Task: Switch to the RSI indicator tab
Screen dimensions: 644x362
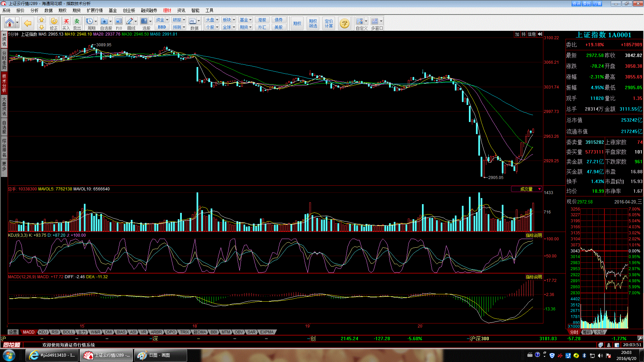Action: click(55, 332)
